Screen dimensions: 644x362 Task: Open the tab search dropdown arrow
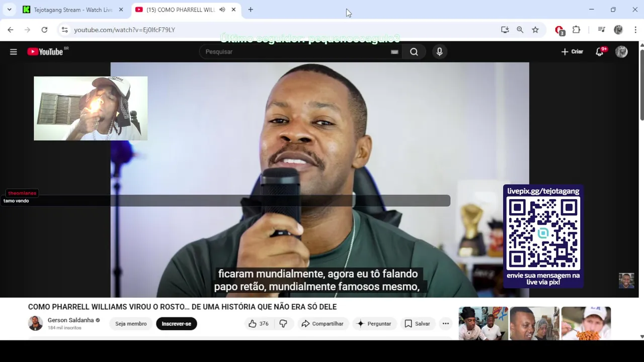pos(9,10)
